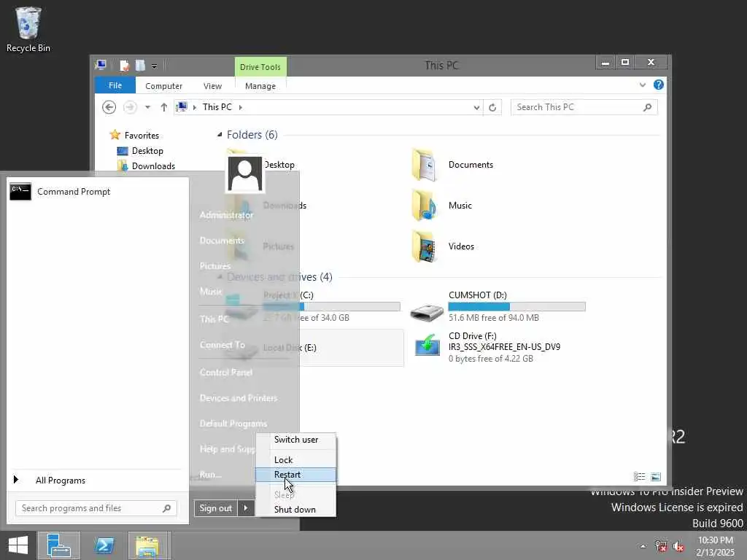The height and width of the screenshot is (560, 747).
Task: Launch PowerShell from taskbar
Action: pyautogui.click(x=104, y=545)
